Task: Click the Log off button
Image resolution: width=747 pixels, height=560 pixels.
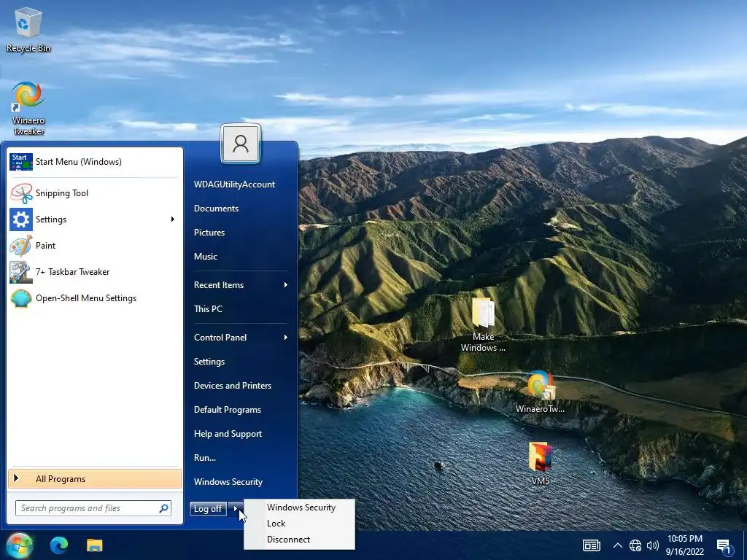Action: click(x=208, y=508)
